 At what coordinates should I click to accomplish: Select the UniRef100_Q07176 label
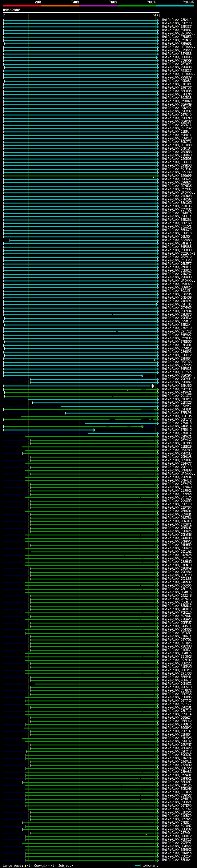tap(177, 498)
